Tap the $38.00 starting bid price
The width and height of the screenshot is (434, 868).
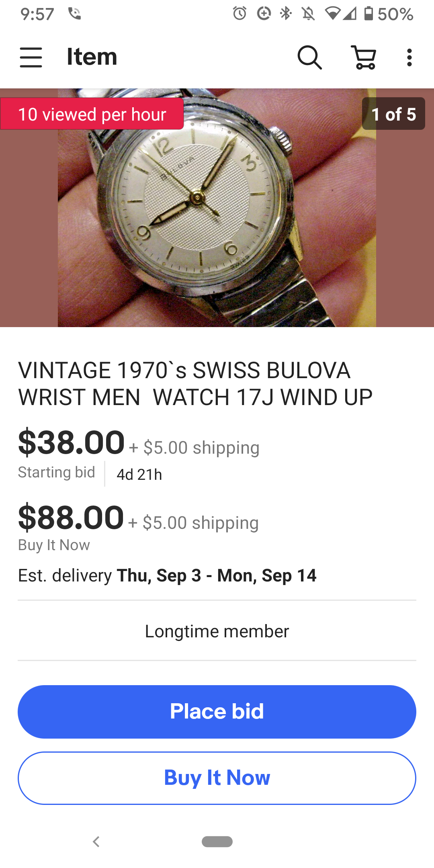point(72,443)
